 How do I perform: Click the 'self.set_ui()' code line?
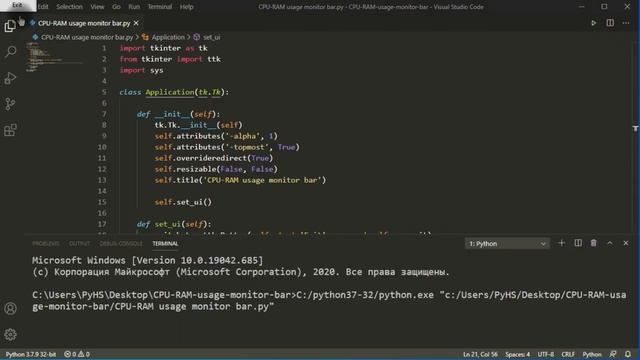click(x=183, y=202)
